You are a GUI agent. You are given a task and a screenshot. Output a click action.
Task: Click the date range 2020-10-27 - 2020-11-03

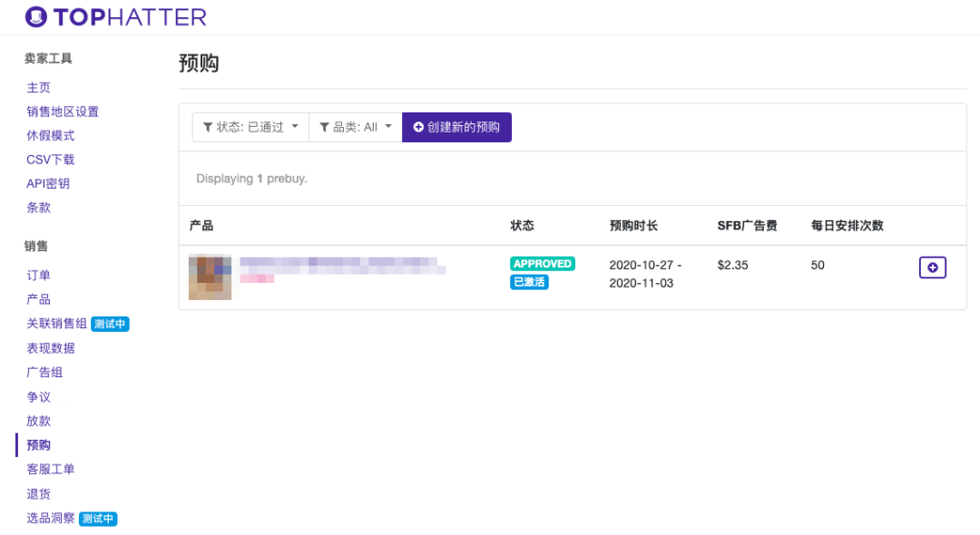645,274
